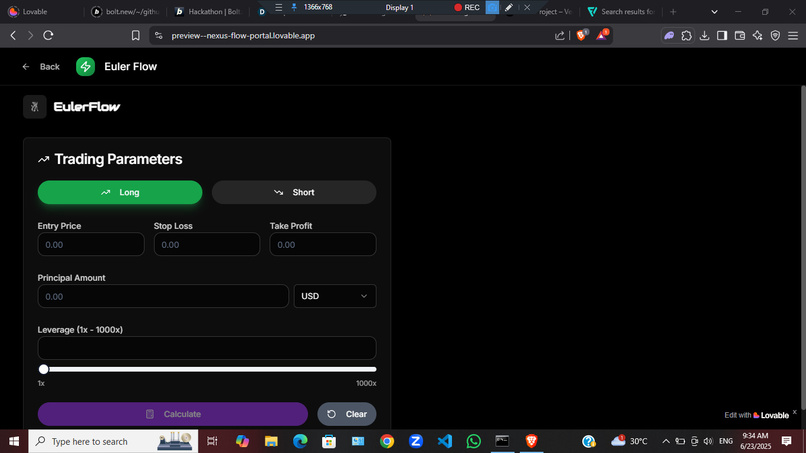Reload the page

point(48,35)
